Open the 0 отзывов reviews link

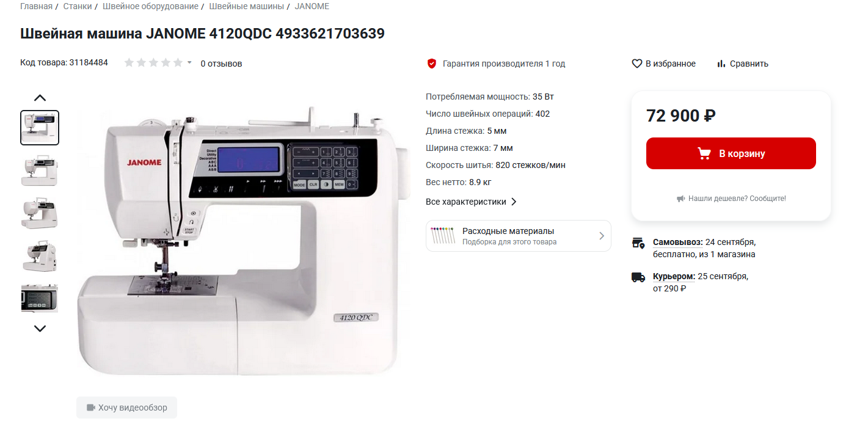click(x=221, y=64)
